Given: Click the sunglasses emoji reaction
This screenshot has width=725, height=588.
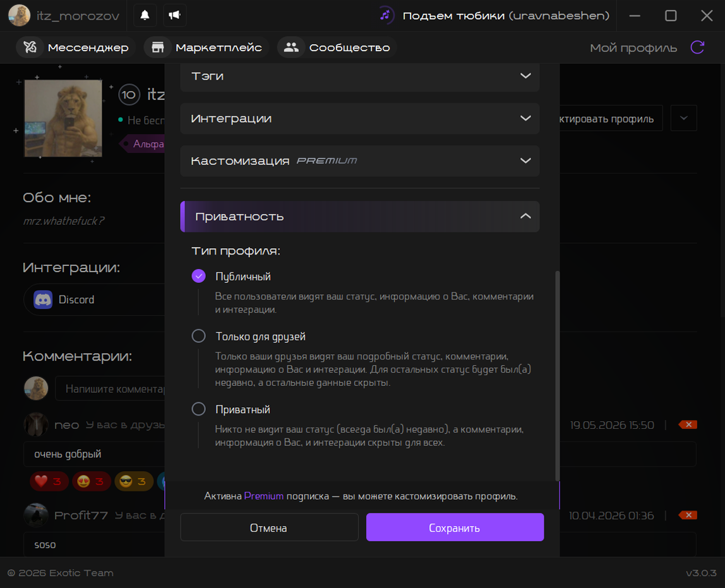Looking at the screenshot, I should (x=134, y=481).
